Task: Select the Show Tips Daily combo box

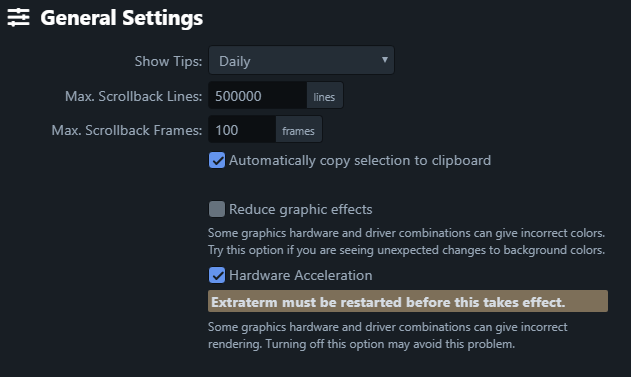Action: pos(301,60)
